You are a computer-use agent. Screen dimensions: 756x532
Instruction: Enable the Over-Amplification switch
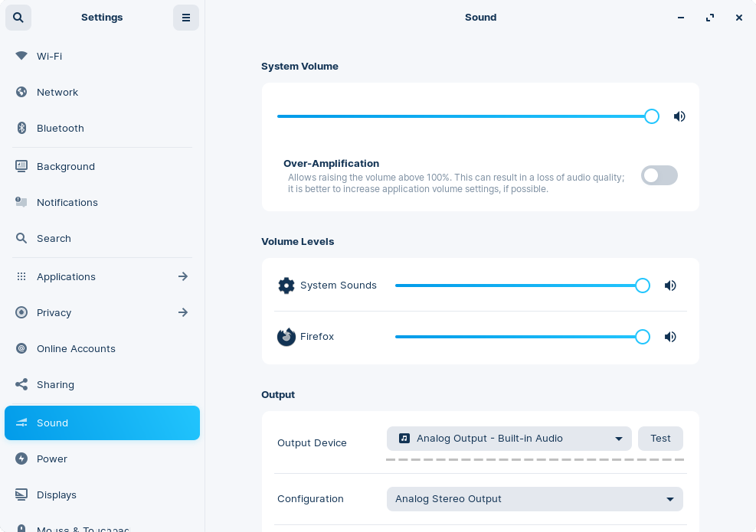[659, 175]
